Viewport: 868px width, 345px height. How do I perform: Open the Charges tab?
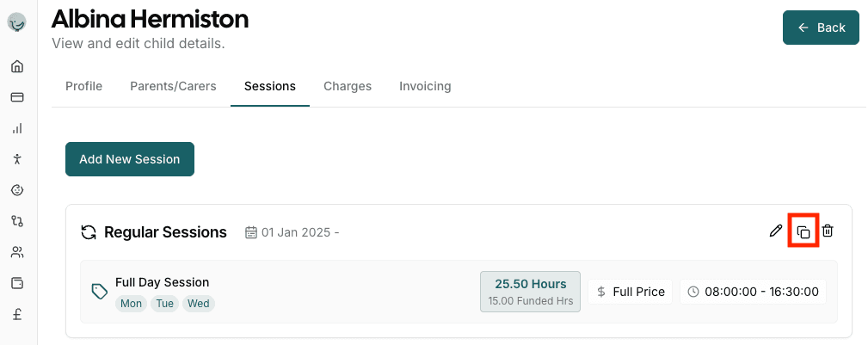pyautogui.click(x=348, y=86)
